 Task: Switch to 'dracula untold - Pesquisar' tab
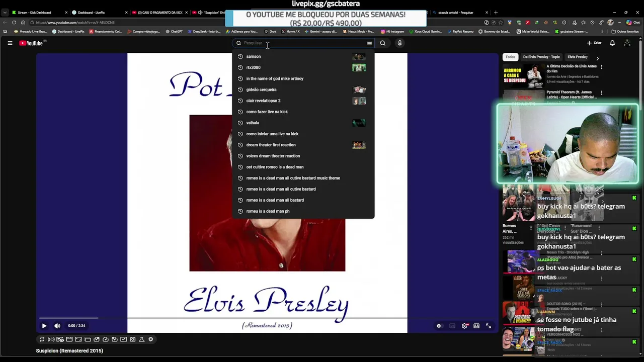[x=460, y=13]
